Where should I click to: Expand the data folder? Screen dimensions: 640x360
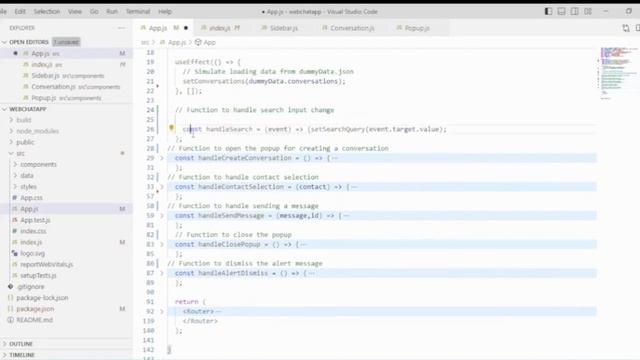coord(27,176)
